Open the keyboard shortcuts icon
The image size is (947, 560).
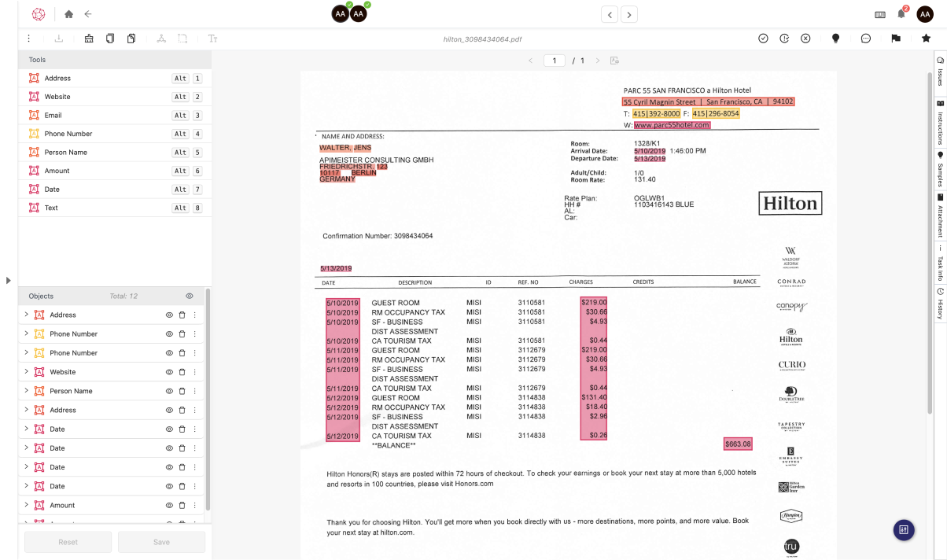(x=880, y=14)
